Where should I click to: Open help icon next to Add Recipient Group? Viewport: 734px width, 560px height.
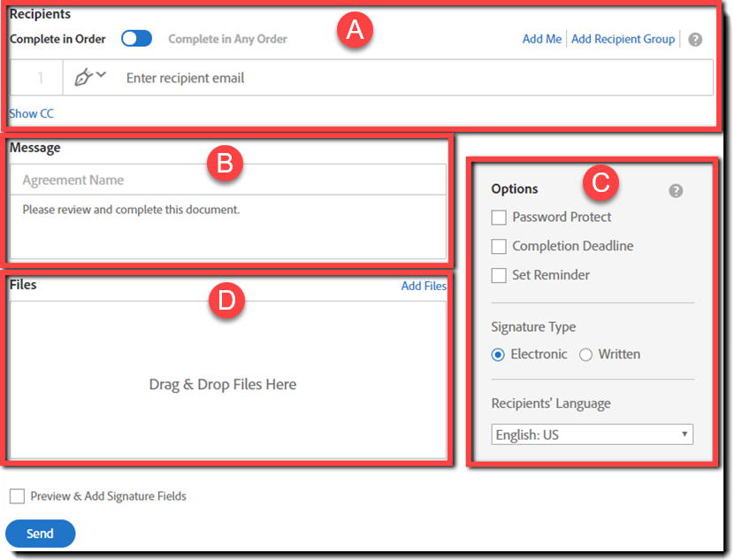695,39
